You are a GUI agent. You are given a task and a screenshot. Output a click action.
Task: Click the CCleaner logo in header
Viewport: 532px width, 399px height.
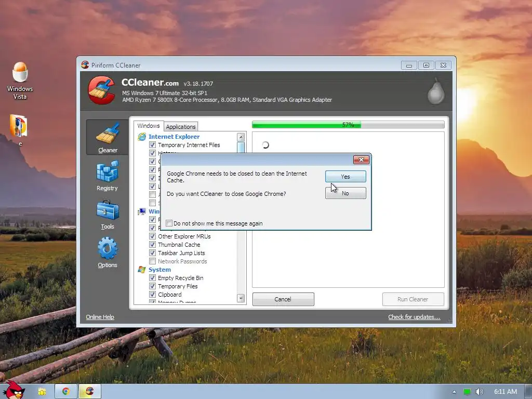101,90
